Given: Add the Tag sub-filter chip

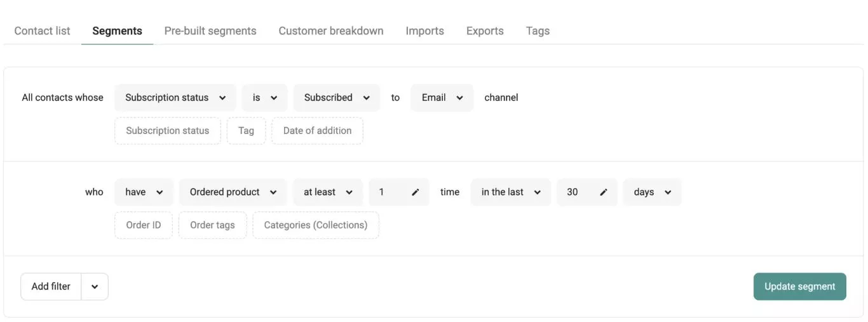Looking at the screenshot, I should [x=246, y=131].
